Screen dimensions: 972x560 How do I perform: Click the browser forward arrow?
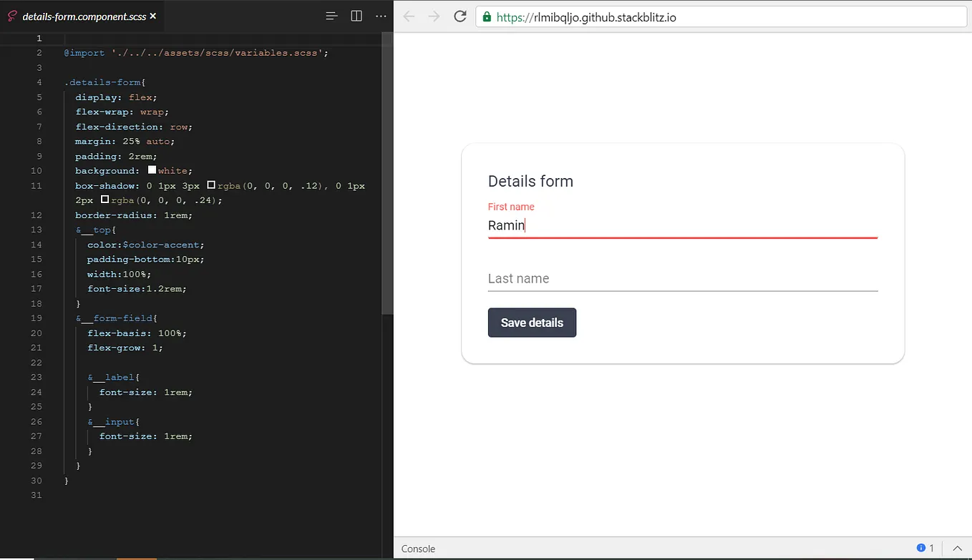coord(434,16)
